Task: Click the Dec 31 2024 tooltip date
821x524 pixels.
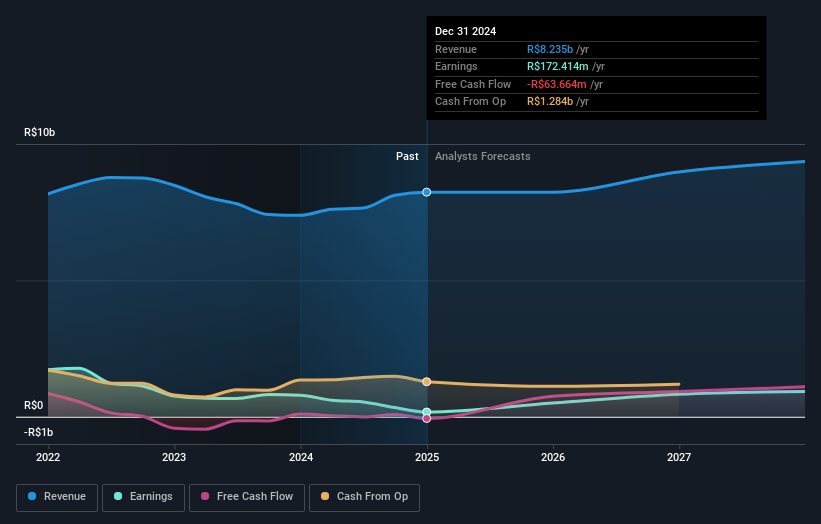Action: pyautogui.click(x=465, y=31)
